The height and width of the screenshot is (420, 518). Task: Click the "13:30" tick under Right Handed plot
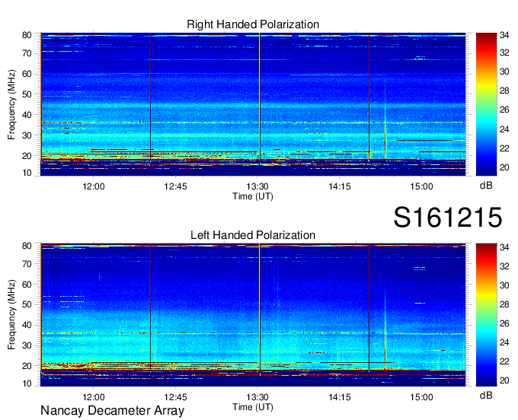[257, 186]
